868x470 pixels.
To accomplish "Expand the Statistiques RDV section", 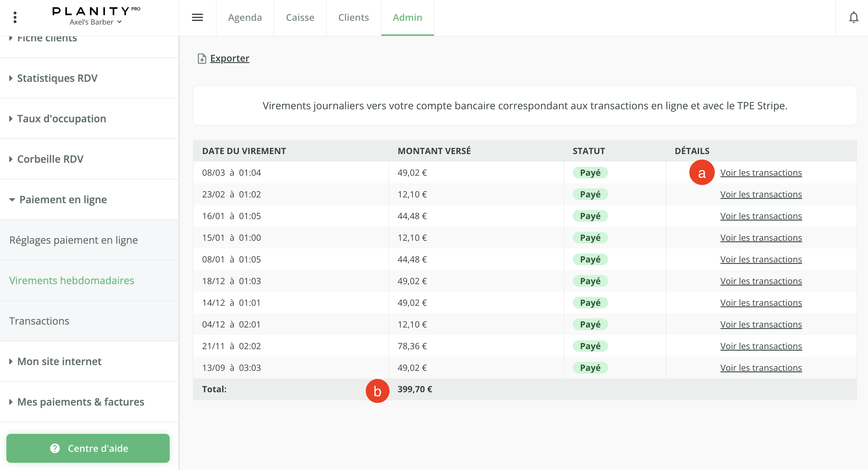I will point(57,78).
